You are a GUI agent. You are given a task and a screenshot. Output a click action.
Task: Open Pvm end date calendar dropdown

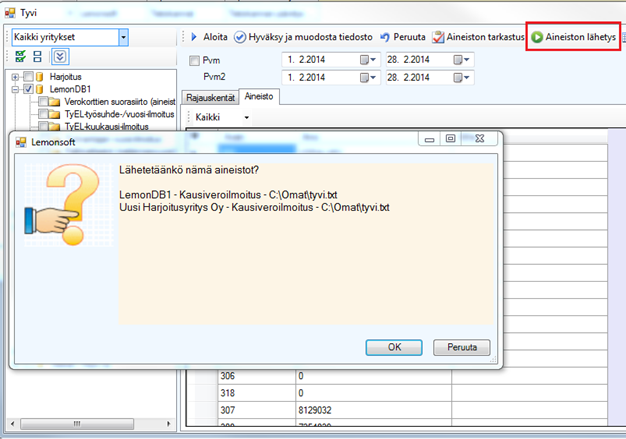click(x=462, y=60)
